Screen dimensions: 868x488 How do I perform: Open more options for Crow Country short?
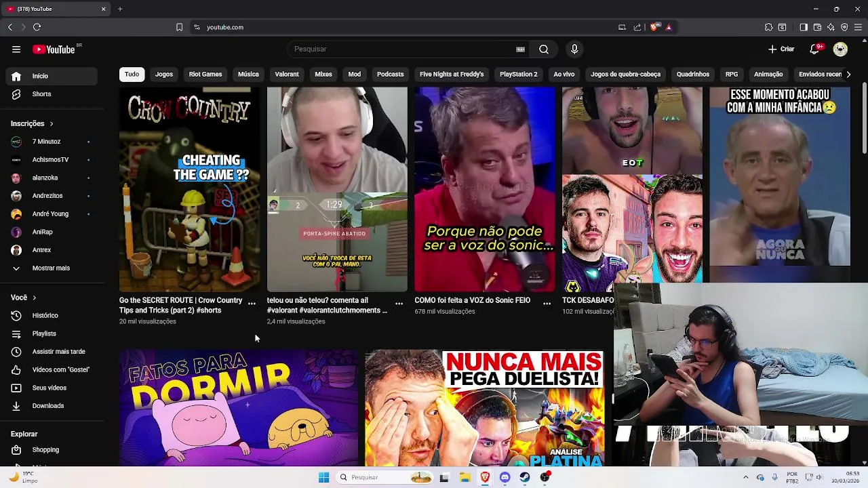pos(252,304)
